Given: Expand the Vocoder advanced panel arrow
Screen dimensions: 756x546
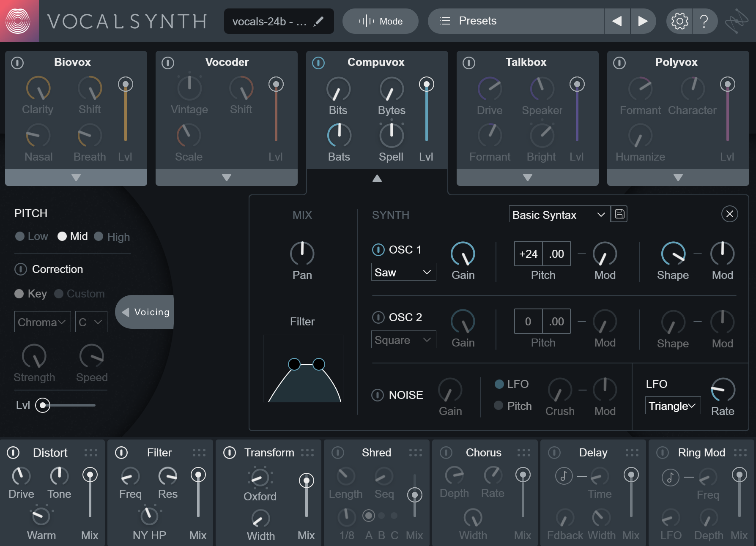Looking at the screenshot, I should [x=227, y=177].
